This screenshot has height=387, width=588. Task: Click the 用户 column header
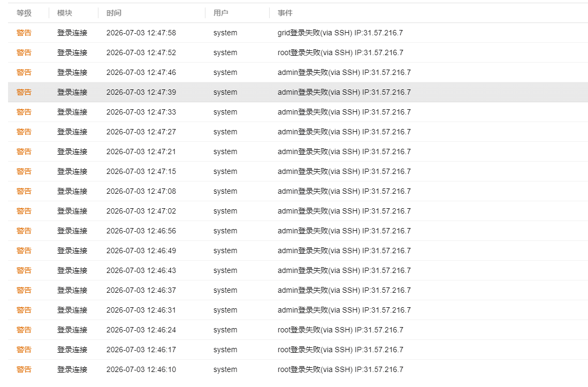click(221, 13)
